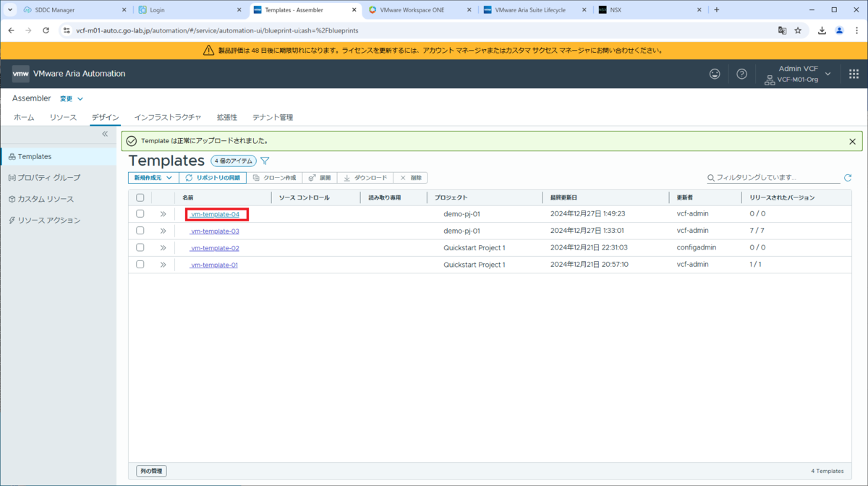Viewport: 868px width, 486px height.
Task: Go back using browser back arrow
Action: pyautogui.click(x=11, y=30)
